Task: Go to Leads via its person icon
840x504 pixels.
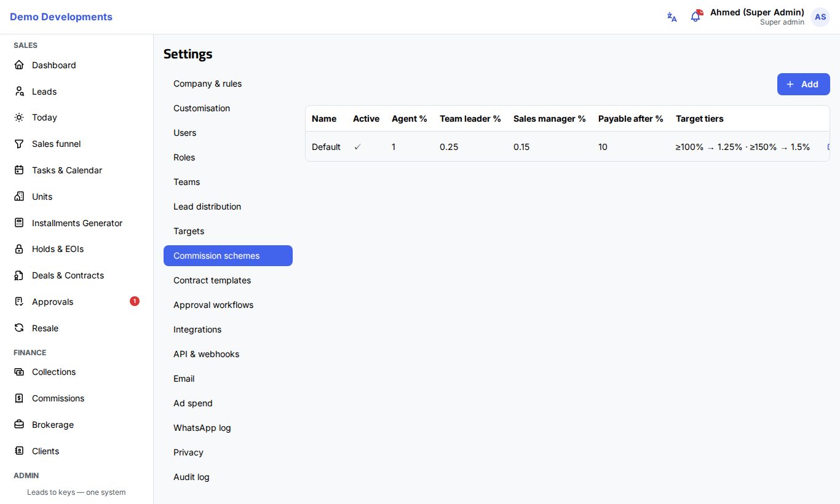Action: (x=19, y=92)
